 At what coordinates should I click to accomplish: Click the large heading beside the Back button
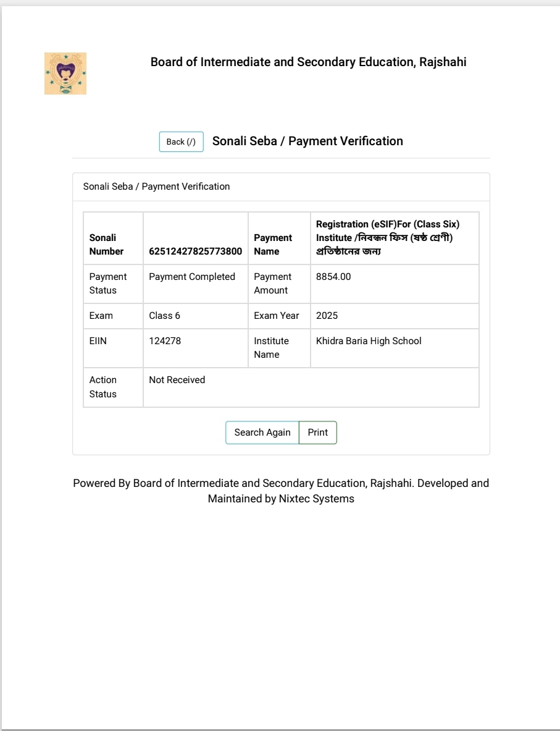[x=307, y=141]
